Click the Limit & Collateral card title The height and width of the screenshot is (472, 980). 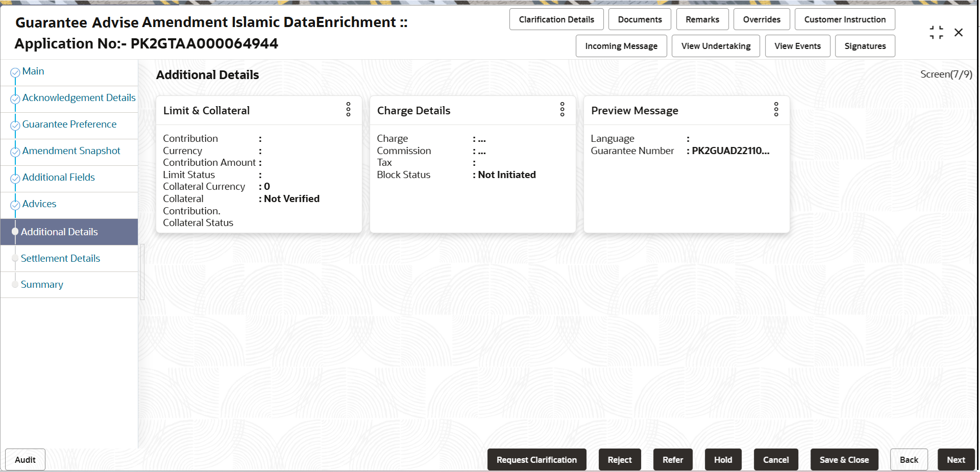coord(206,111)
